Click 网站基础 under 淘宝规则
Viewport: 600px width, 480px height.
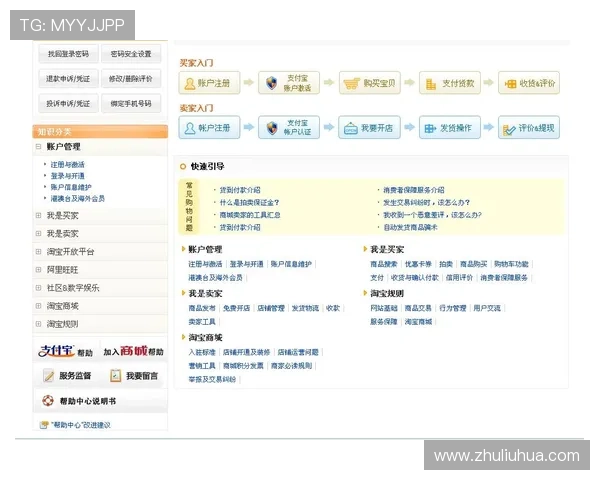pos(383,308)
